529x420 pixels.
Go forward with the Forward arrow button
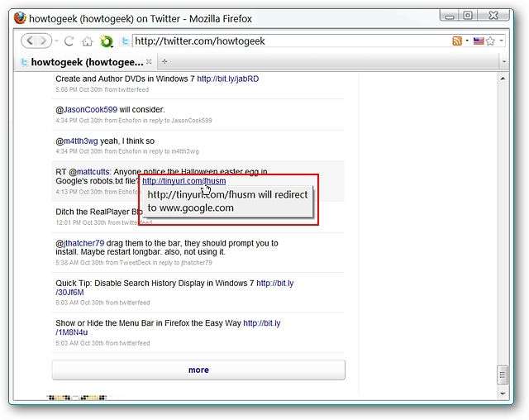[44, 41]
